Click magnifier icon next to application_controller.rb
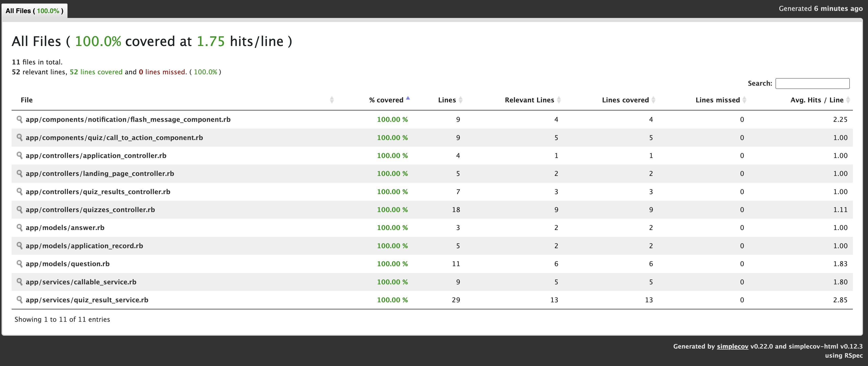Screen dimensions: 868x366 click(19, 155)
